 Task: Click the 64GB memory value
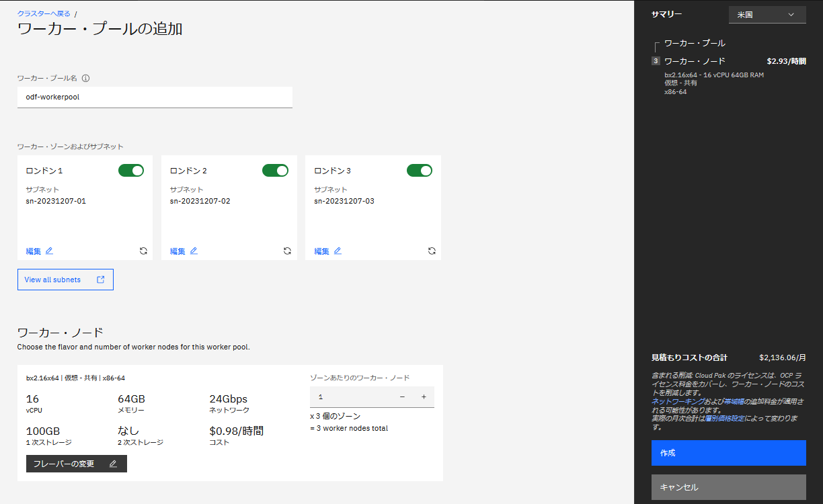132,398
